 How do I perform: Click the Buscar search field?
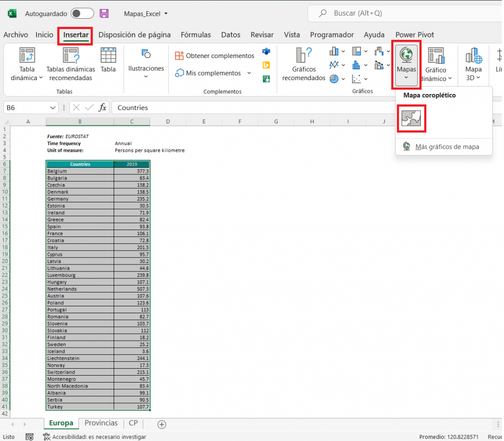(x=404, y=13)
